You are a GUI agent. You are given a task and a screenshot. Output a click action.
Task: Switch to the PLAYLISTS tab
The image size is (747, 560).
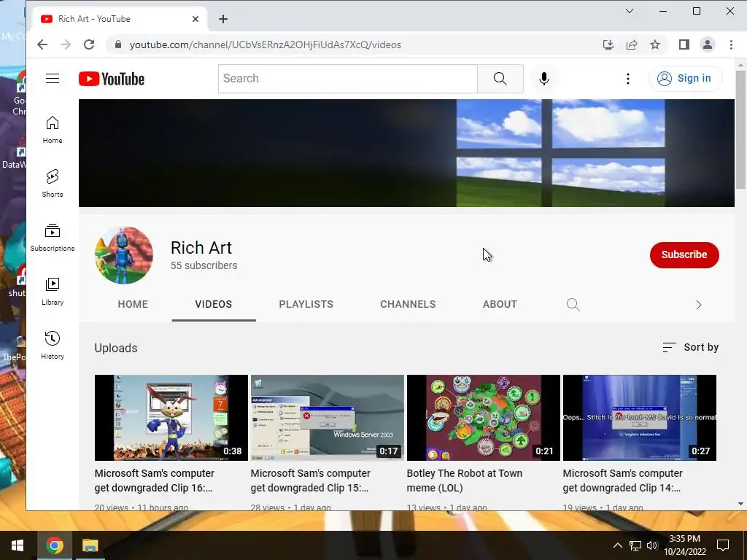point(306,304)
